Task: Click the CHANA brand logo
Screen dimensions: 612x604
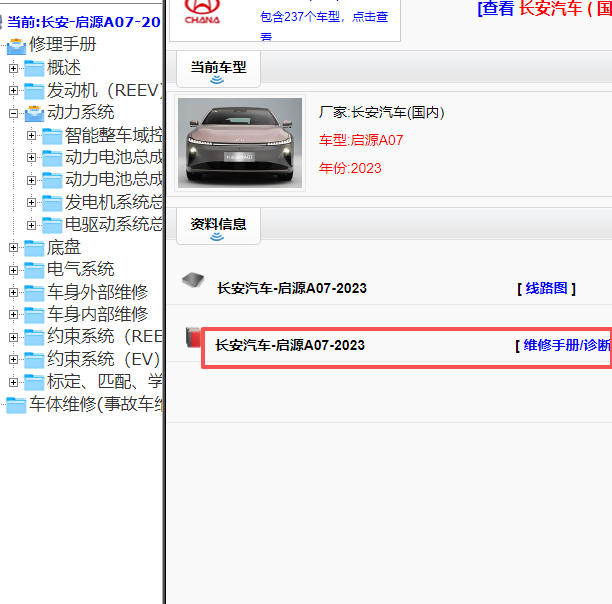Action: pyautogui.click(x=202, y=12)
